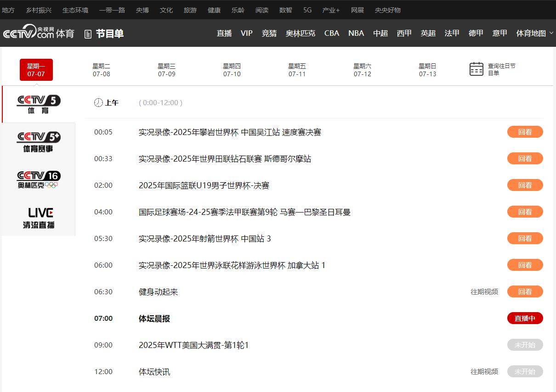Open 中超 in the sports nav
Screen dimensions: 556x392
[x=380, y=33]
